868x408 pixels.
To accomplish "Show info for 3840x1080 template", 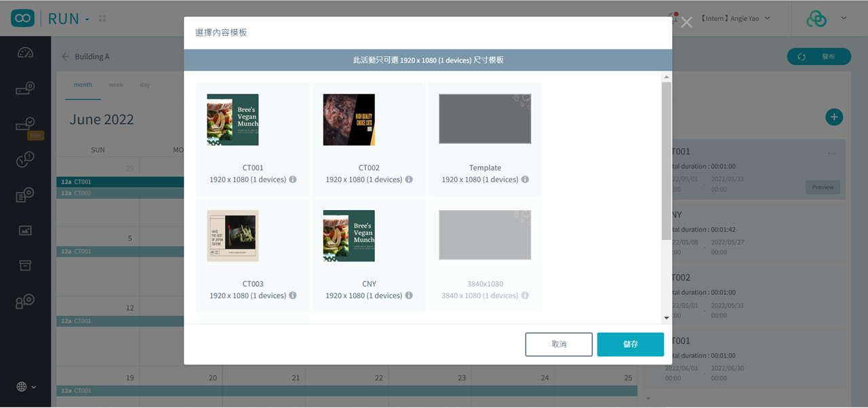I will pos(525,295).
